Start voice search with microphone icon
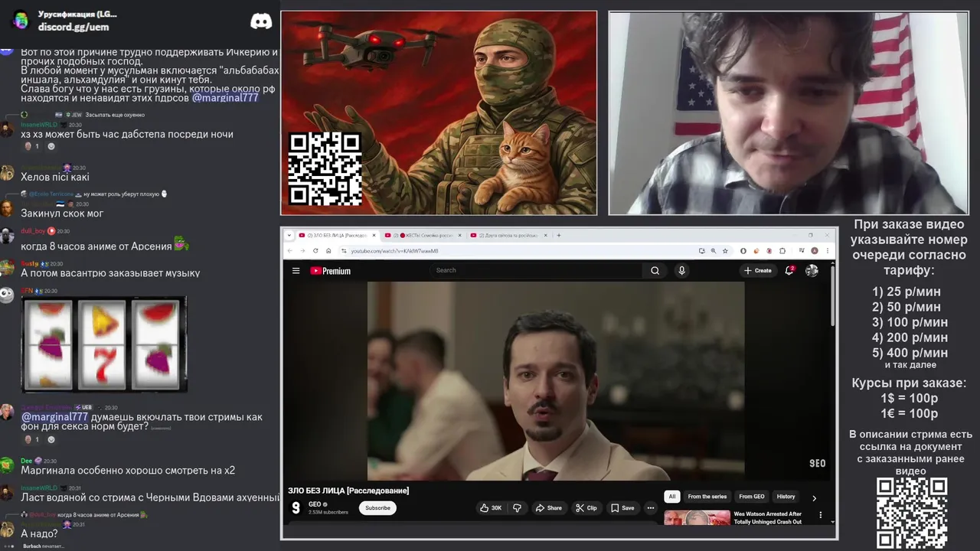Image resolution: width=980 pixels, height=551 pixels. [x=681, y=270]
